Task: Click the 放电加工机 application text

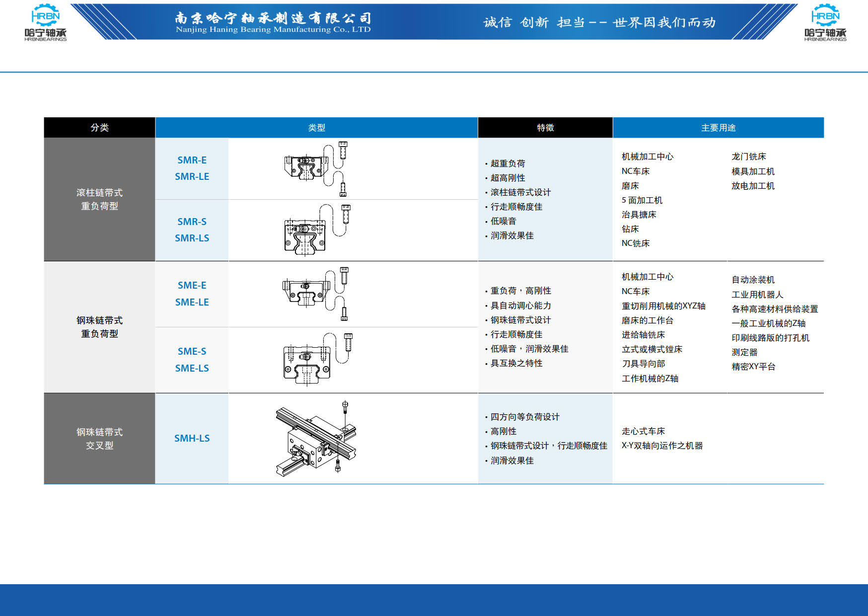Action: [x=753, y=186]
